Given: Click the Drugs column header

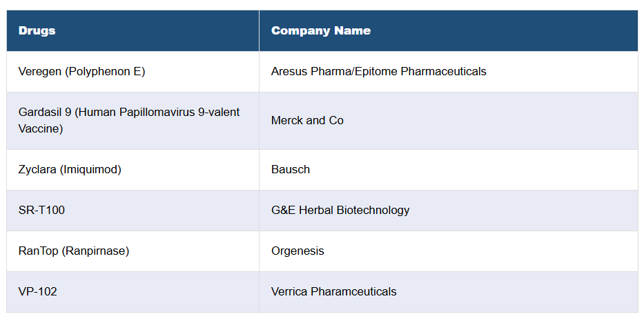Looking at the screenshot, I should click(37, 30).
